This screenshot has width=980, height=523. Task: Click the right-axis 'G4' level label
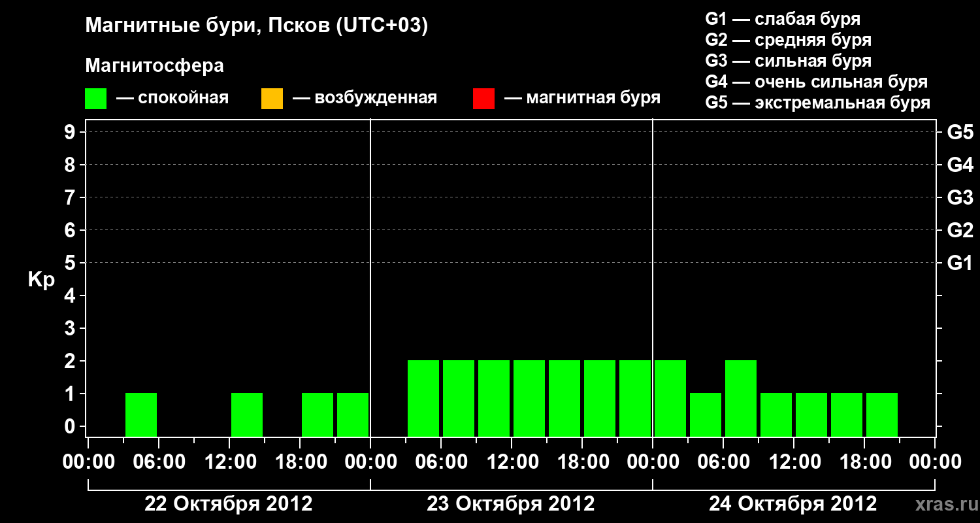tap(960, 165)
